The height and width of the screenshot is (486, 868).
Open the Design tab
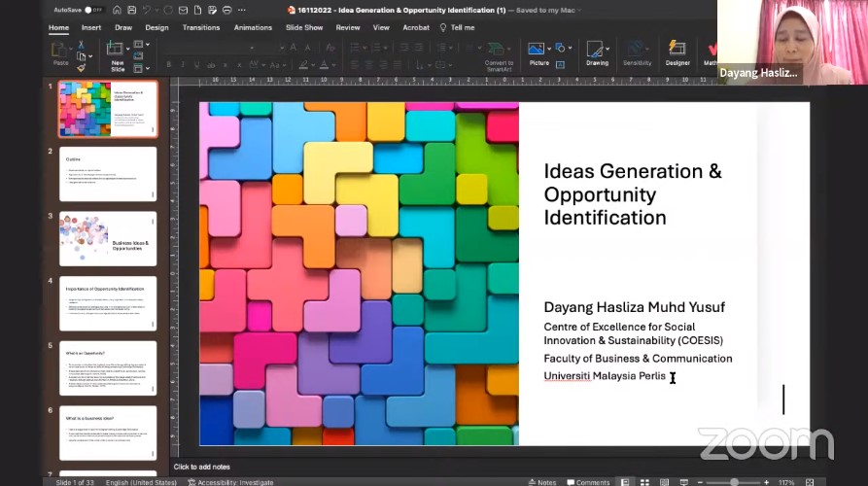point(156,27)
